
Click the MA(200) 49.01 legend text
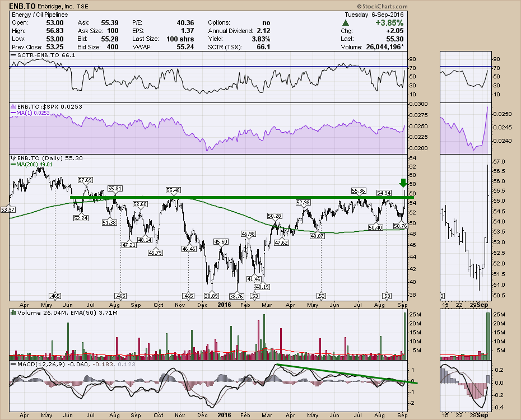pyautogui.click(x=35, y=164)
